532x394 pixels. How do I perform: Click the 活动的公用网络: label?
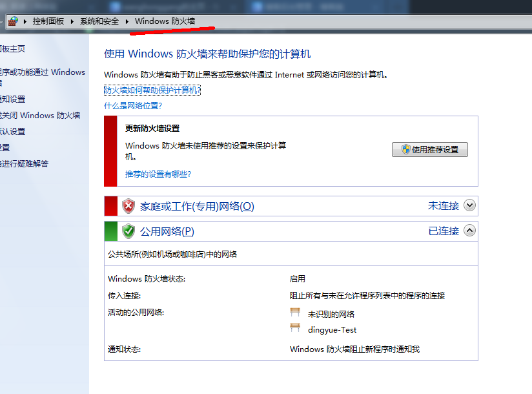point(136,312)
